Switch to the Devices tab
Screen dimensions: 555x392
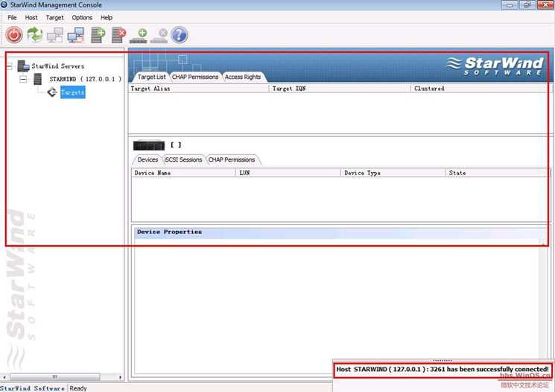click(148, 159)
